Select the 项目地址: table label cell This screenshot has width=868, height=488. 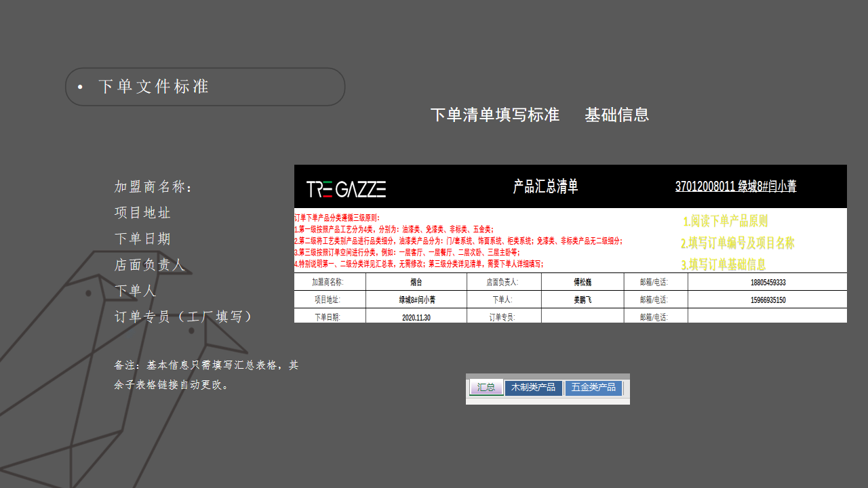coord(330,300)
